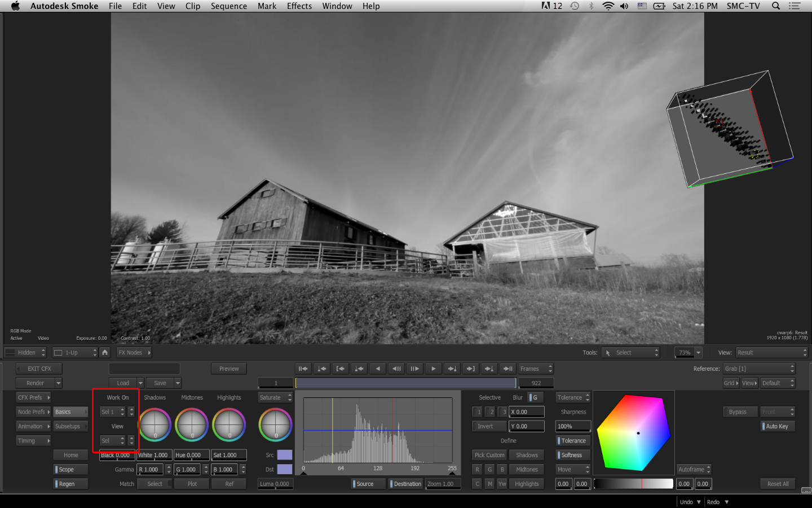Click the Src color swatch
812x508 pixels.
tap(285, 455)
